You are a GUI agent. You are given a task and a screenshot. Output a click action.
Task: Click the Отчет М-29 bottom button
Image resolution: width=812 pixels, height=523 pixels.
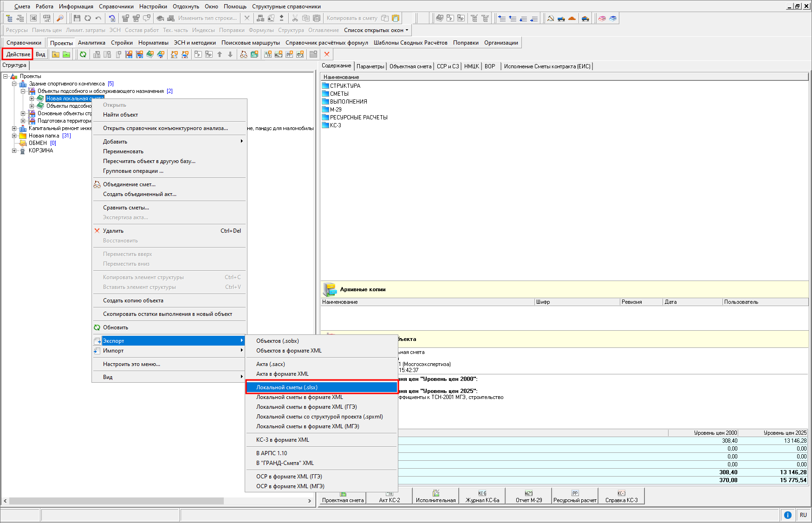coord(529,496)
